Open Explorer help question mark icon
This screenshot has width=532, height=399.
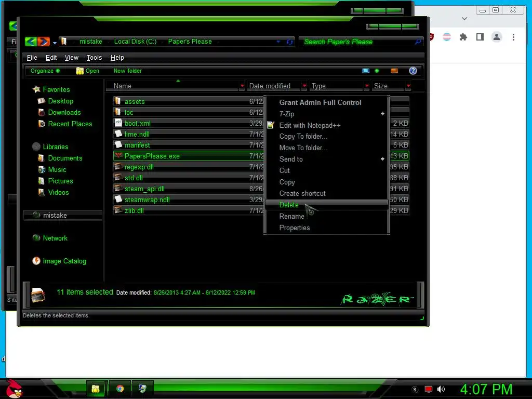413,71
